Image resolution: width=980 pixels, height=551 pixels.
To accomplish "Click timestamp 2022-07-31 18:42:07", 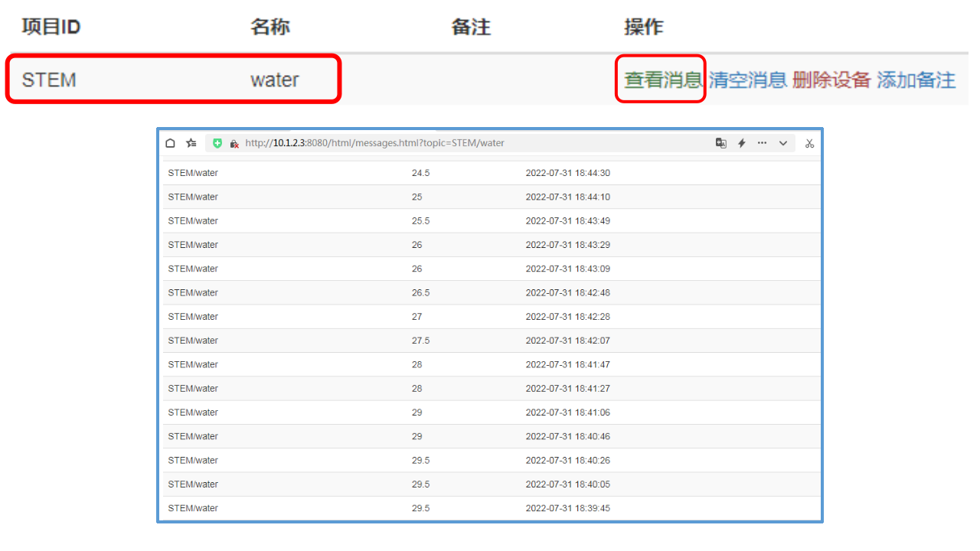I will point(567,341).
